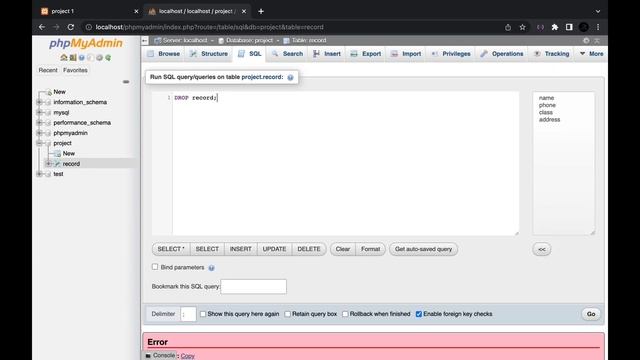Collapse all tree nodes minus icon
Image resolution: width=640 pixels, height=360 pixels.
click(126, 82)
